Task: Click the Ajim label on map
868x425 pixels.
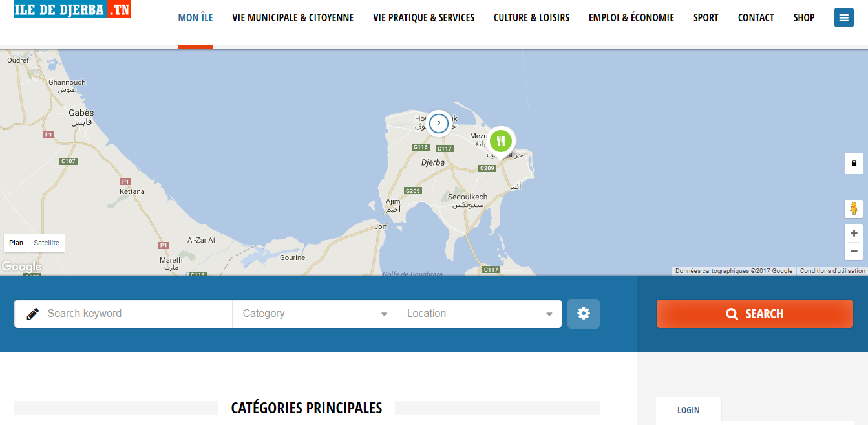Action: point(393,202)
